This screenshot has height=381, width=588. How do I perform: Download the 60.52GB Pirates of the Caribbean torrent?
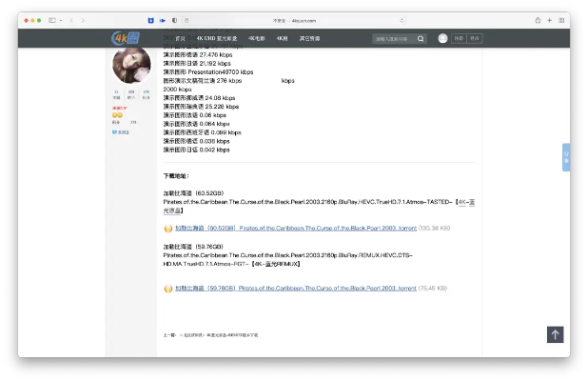[x=296, y=229]
